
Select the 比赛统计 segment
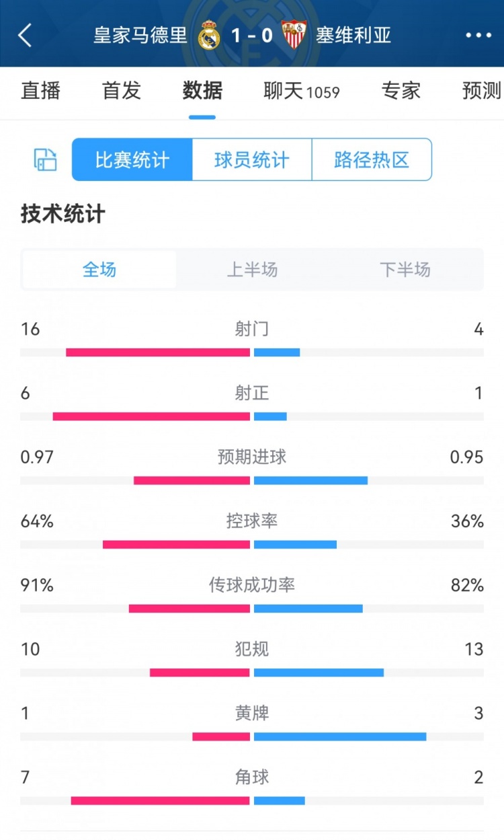point(132,160)
